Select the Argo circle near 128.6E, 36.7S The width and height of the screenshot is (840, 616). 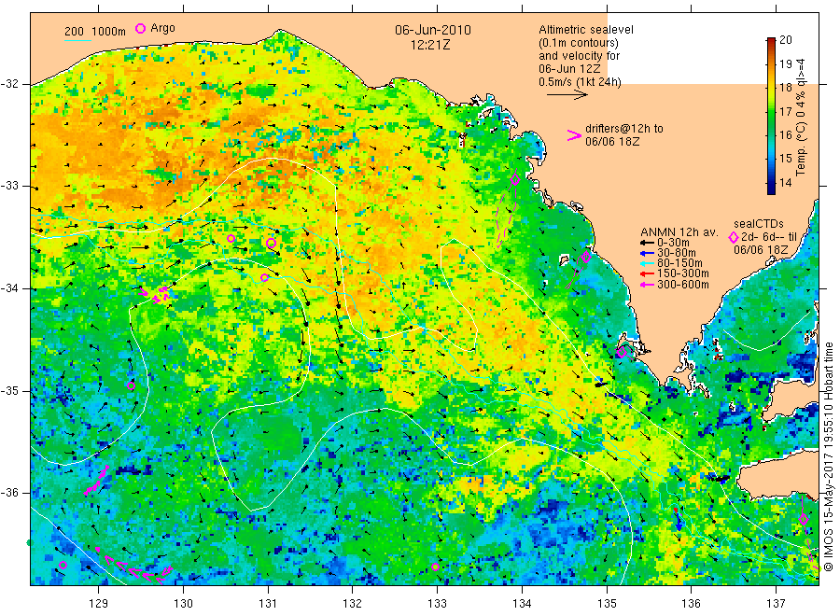[x=63, y=565]
